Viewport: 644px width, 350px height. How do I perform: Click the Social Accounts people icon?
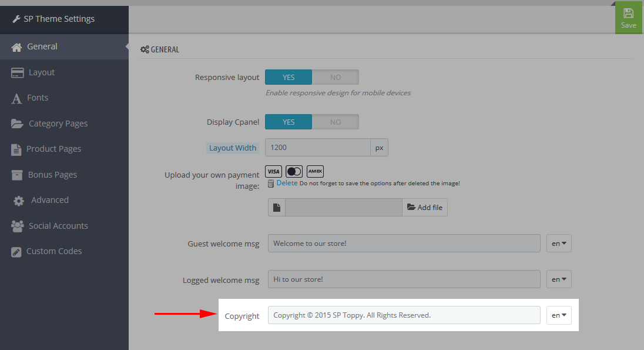17,226
